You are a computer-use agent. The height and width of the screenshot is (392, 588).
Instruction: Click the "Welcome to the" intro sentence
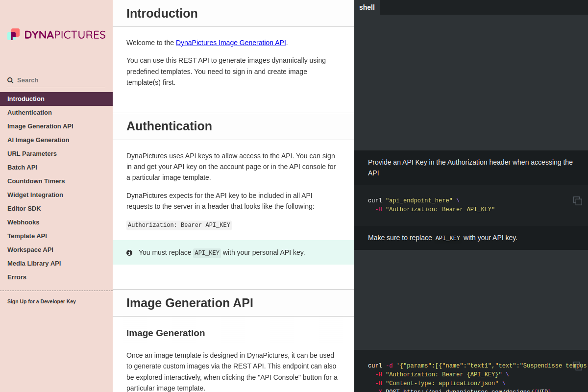pyautogui.click(x=207, y=43)
